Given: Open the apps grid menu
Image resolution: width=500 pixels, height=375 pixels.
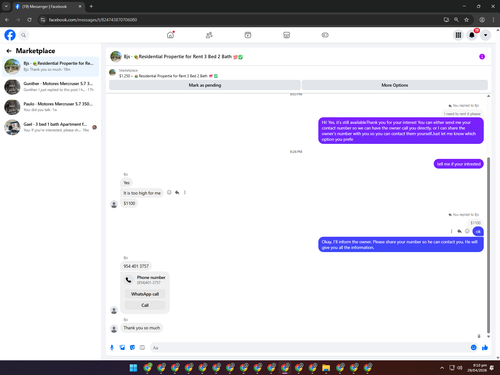Looking at the screenshot, I should pyautogui.click(x=458, y=35).
